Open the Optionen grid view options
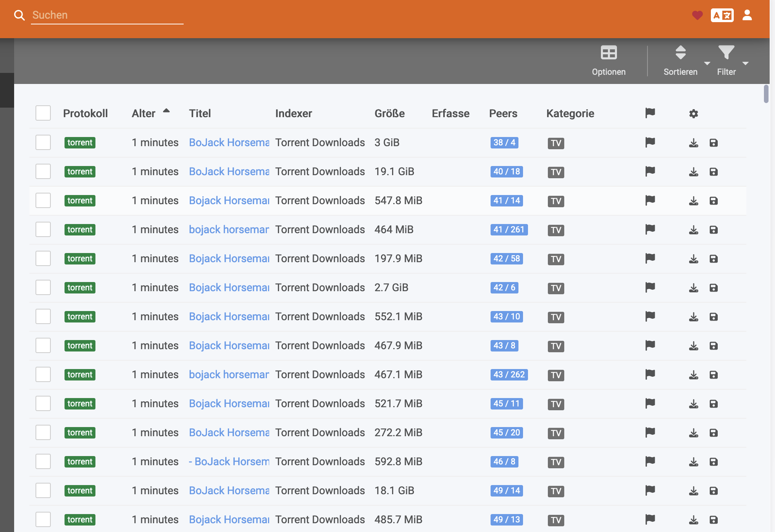The image size is (775, 532). point(609,61)
